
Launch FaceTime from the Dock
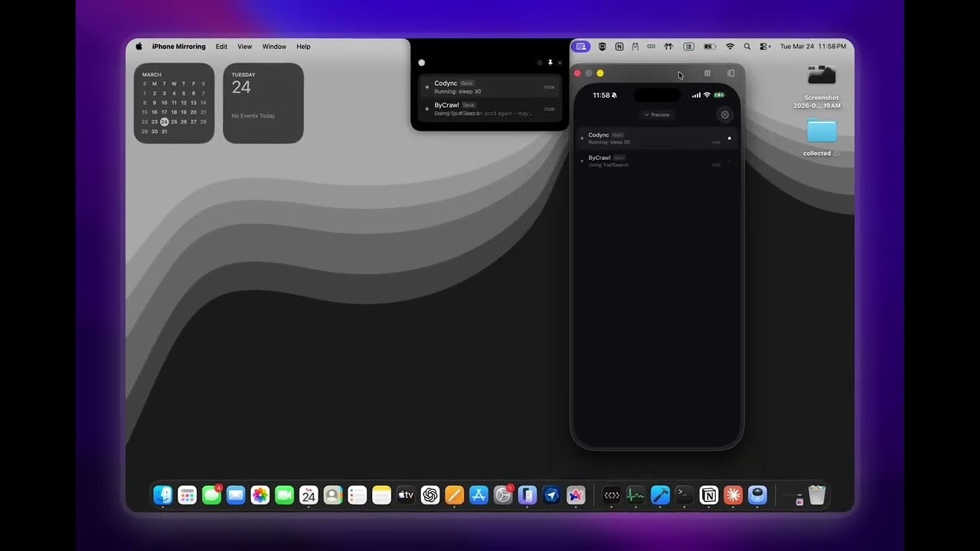[x=285, y=495]
